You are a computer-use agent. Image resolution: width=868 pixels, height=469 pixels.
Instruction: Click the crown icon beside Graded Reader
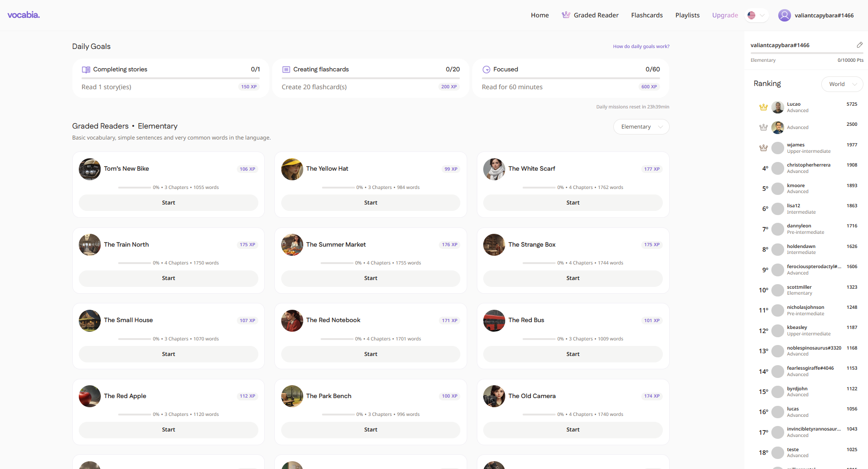[x=566, y=15]
